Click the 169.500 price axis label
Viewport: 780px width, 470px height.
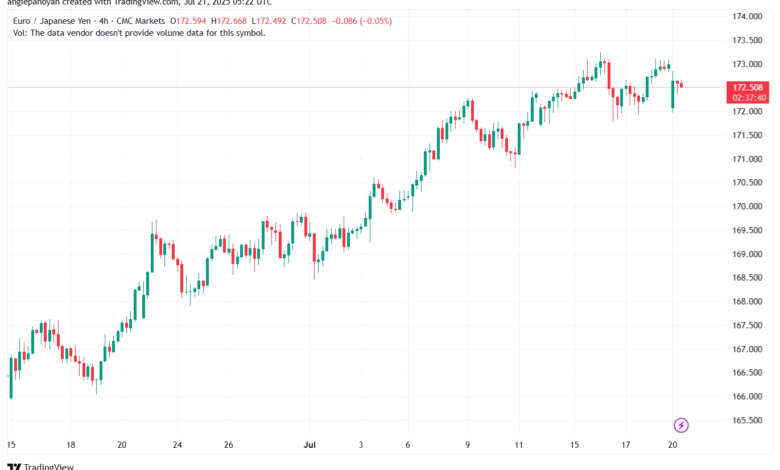tap(747, 230)
